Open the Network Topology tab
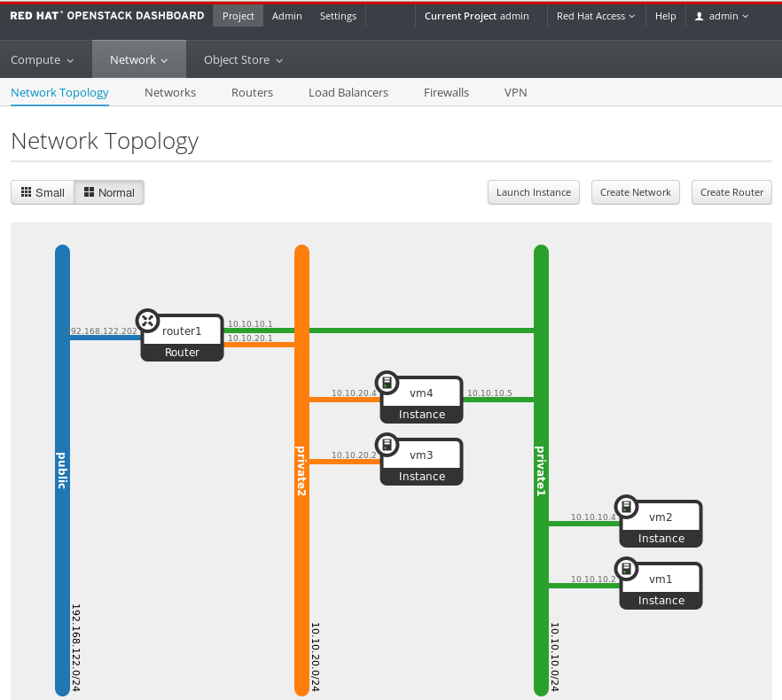 [x=60, y=93]
